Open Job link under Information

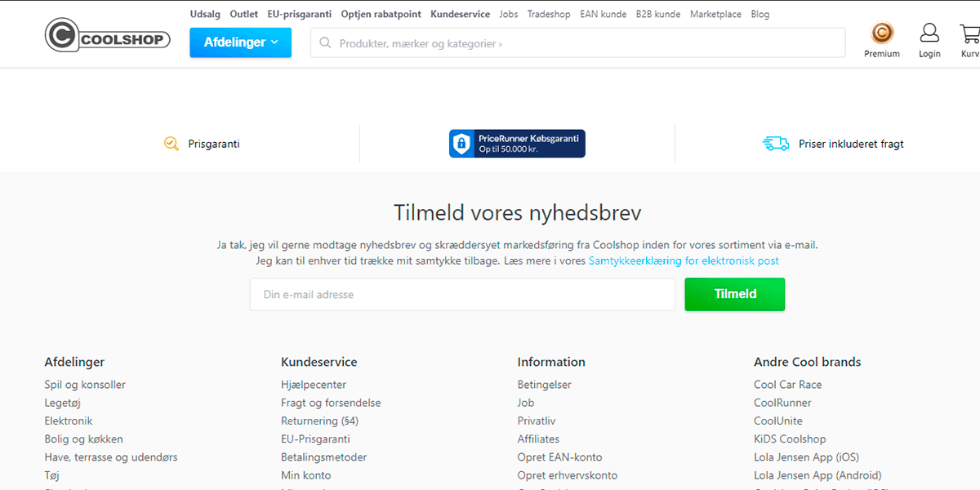point(526,403)
